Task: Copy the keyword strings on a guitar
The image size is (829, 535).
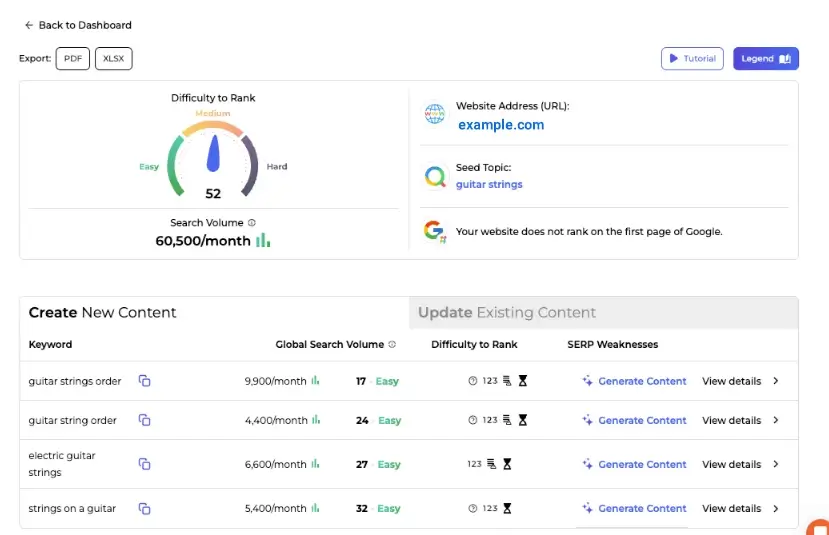Action: click(144, 508)
